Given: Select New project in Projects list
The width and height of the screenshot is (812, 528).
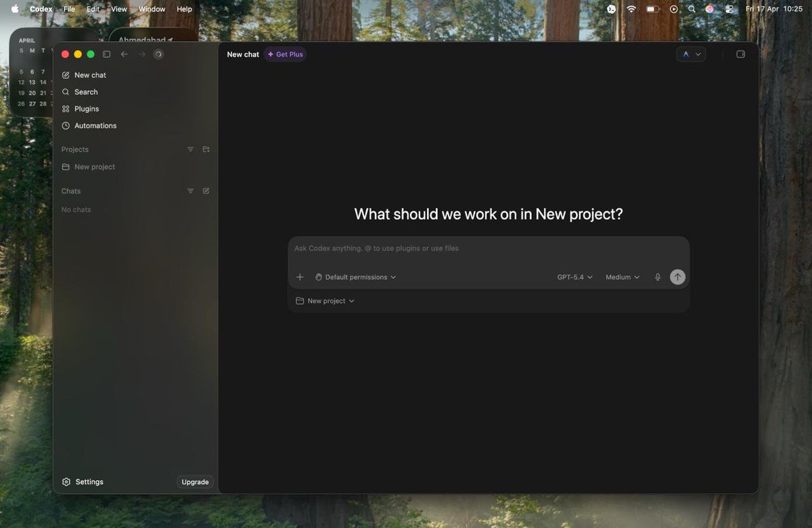Looking at the screenshot, I should point(89,167).
